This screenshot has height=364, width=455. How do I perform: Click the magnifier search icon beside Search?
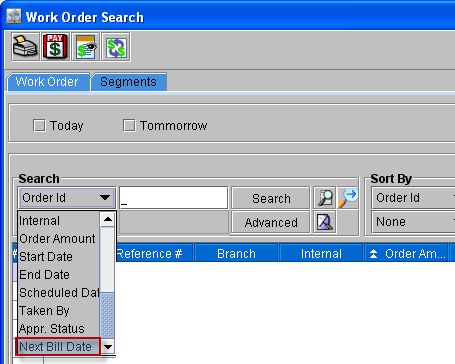tap(325, 198)
